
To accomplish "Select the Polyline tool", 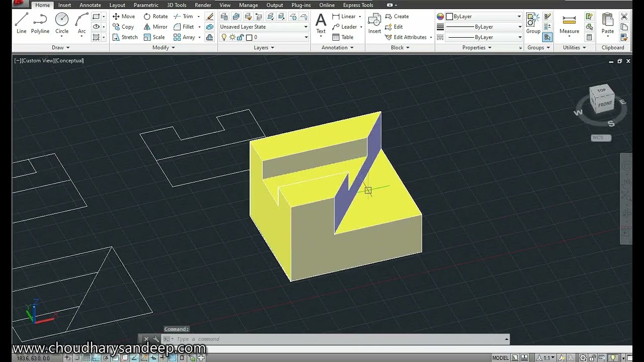I will (x=40, y=24).
